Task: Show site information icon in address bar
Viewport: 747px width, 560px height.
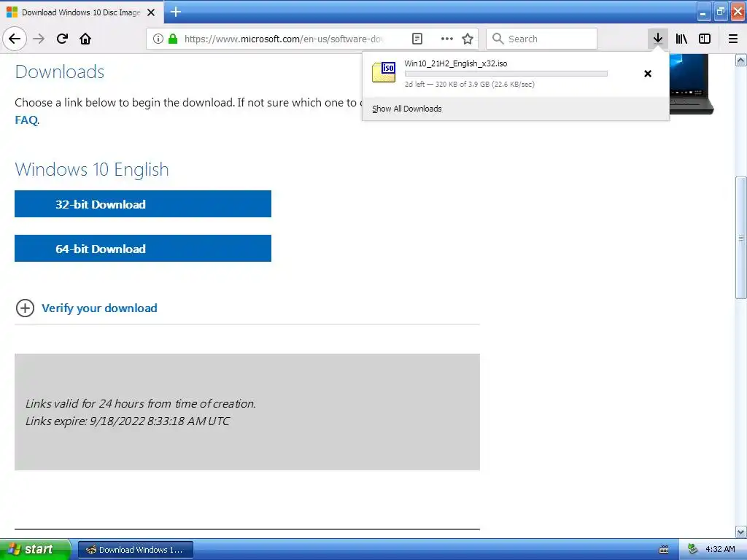Action: (x=158, y=39)
